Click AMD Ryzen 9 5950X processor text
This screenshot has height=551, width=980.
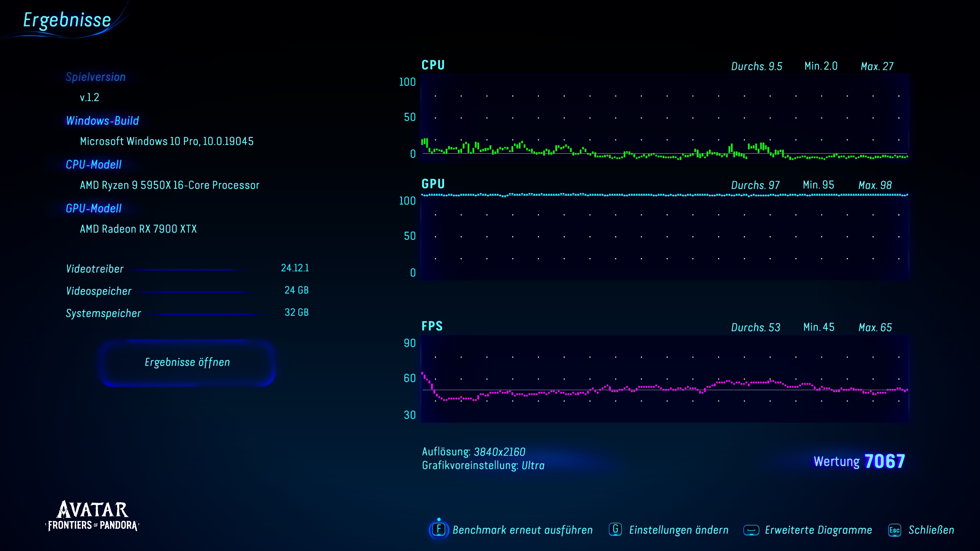click(x=170, y=185)
